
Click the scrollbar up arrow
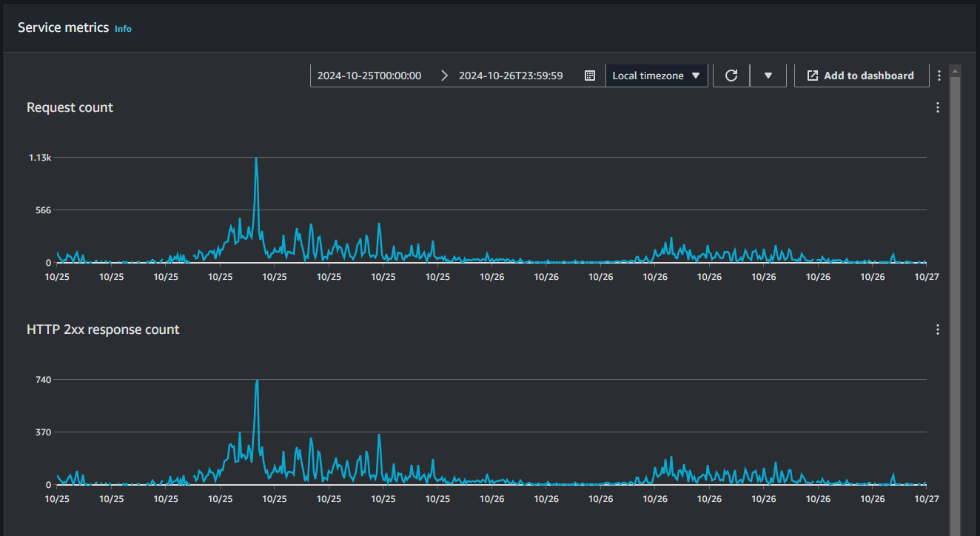click(x=956, y=71)
